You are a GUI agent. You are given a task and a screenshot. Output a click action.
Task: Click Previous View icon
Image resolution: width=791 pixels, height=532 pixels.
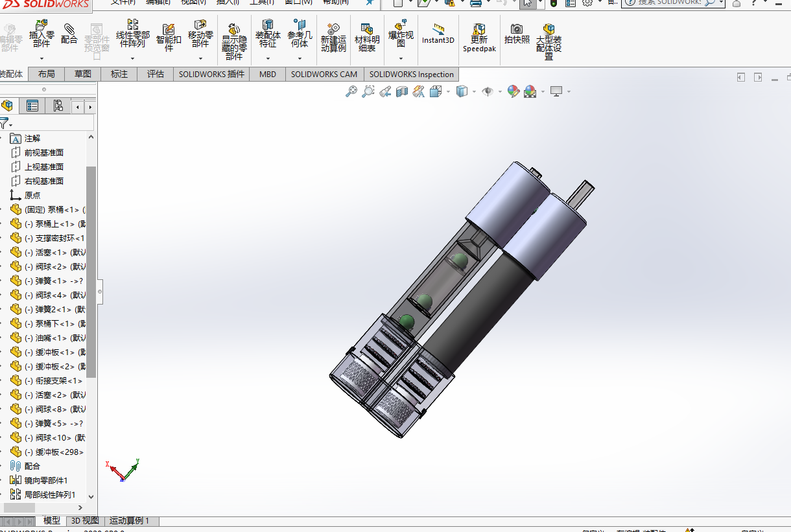click(x=385, y=91)
